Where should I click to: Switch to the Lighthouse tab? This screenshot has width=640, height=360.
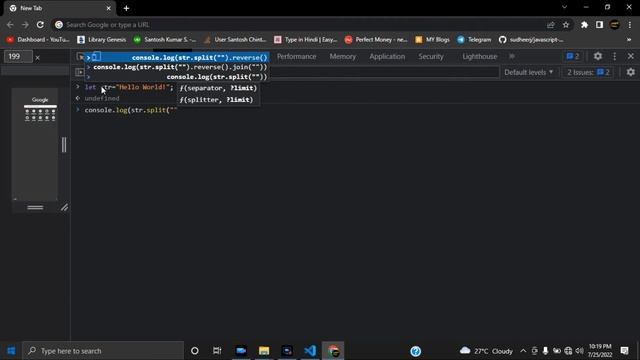pyautogui.click(x=480, y=56)
